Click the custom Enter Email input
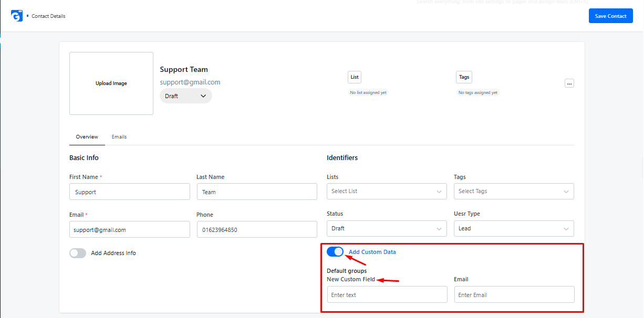 point(514,294)
